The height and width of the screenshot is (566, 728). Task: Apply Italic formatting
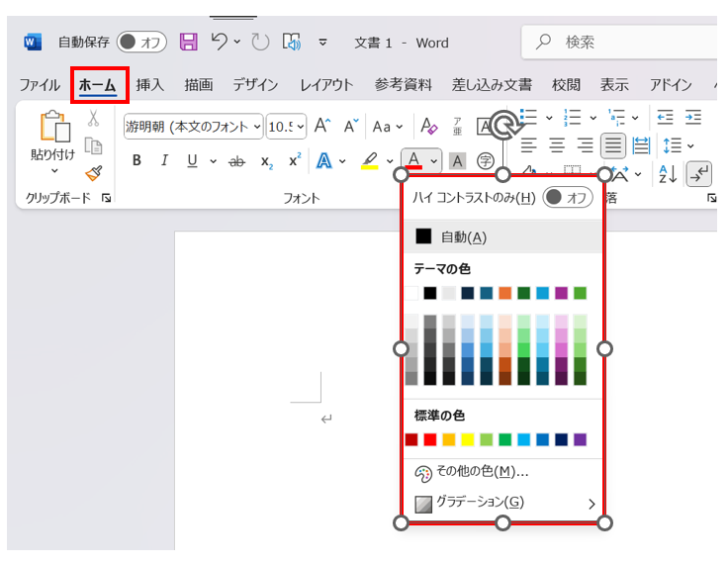click(x=164, y=161)
